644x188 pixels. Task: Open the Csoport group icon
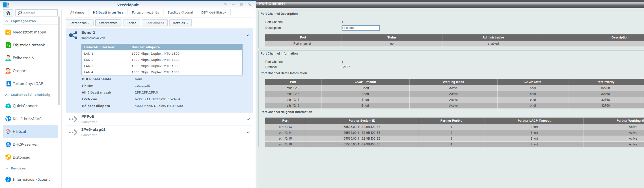[x=8, y=71]
